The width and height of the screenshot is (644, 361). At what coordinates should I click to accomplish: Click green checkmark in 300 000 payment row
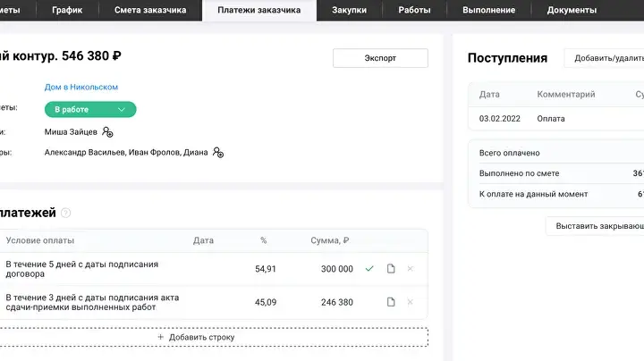click(x=369, y=269)
